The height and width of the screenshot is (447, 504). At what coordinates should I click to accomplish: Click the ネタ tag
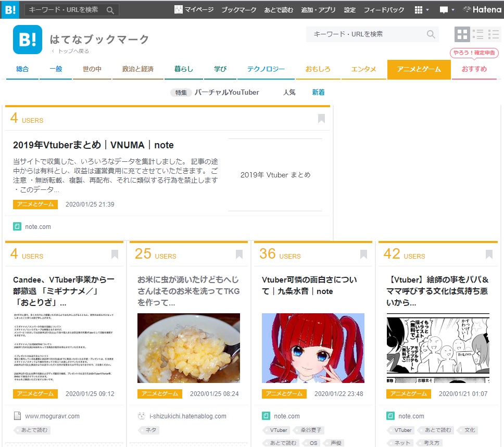click(150, 430)
